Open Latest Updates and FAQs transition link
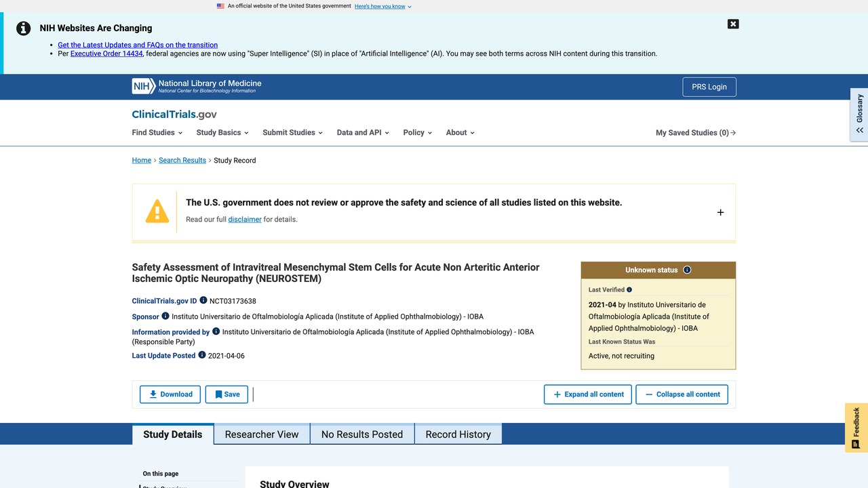Image resolution: width=868 pixels, height=488 pixels. [138, 45]
